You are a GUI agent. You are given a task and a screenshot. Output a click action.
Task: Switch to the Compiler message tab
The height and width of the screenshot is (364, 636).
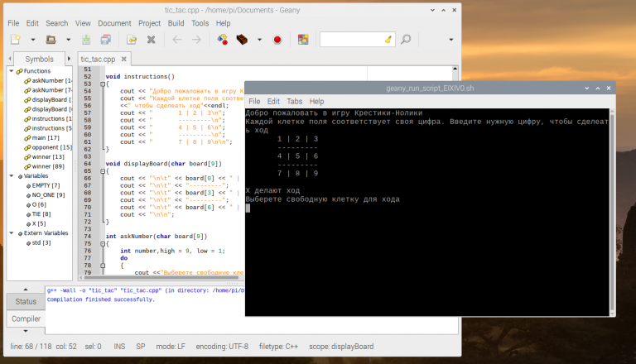coord(26,319)
